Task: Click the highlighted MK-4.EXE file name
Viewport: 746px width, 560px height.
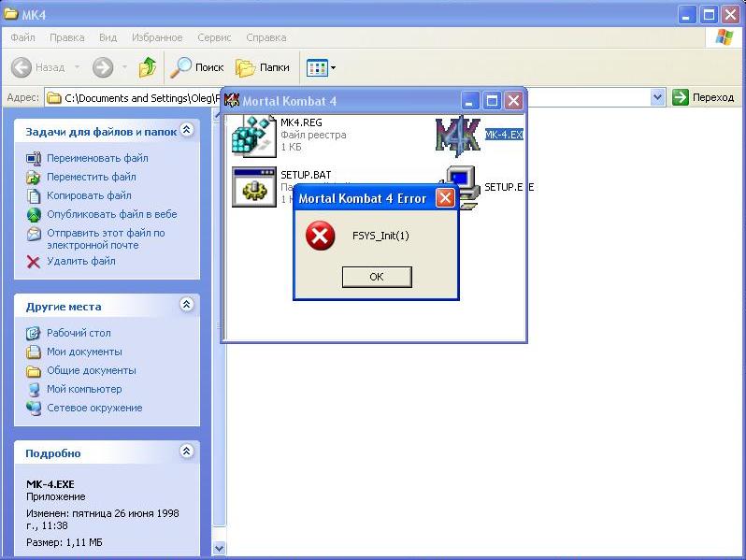Action: [504, 135]
